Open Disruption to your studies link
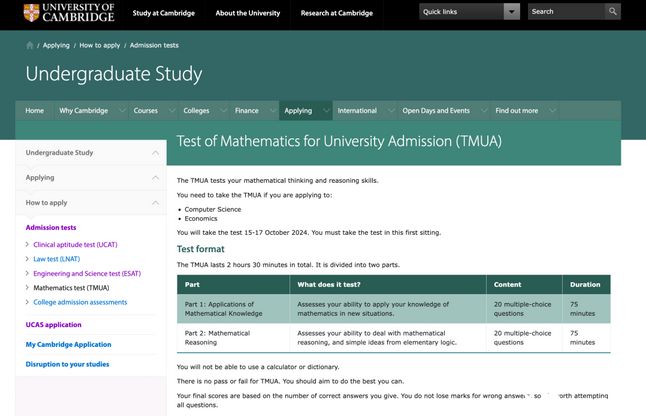The width and height of the screenshot is (646, 416). (67, 364)
